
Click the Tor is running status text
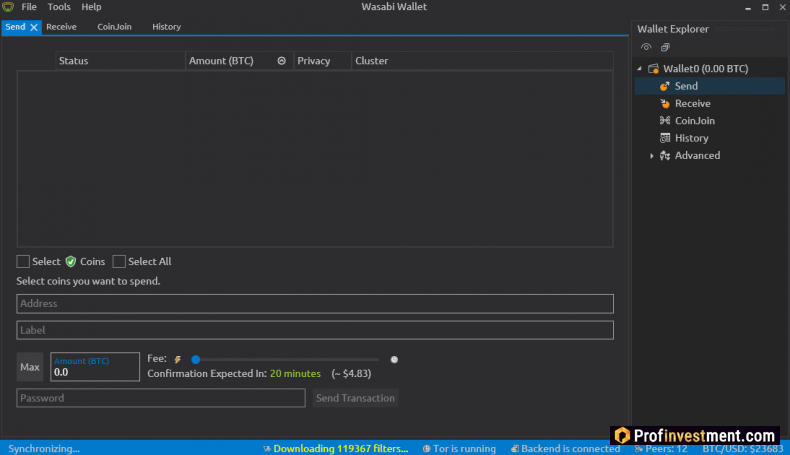465,448
